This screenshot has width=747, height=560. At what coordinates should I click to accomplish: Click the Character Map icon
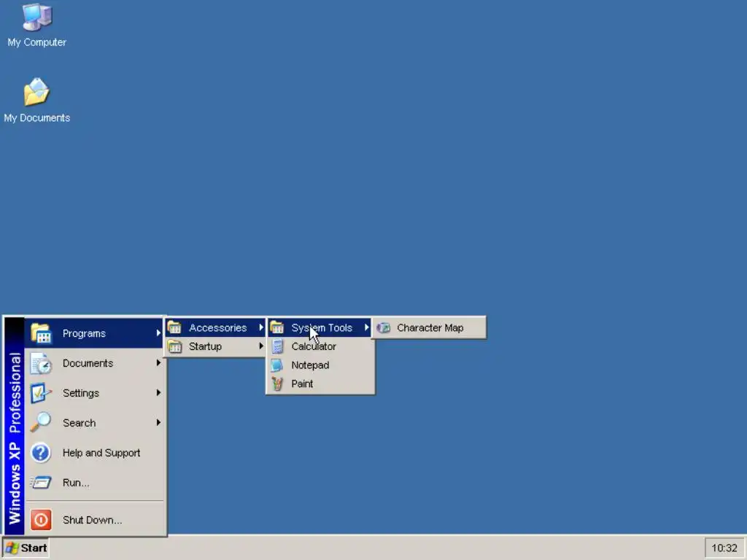pyautogui.click(x=383, y=327)
